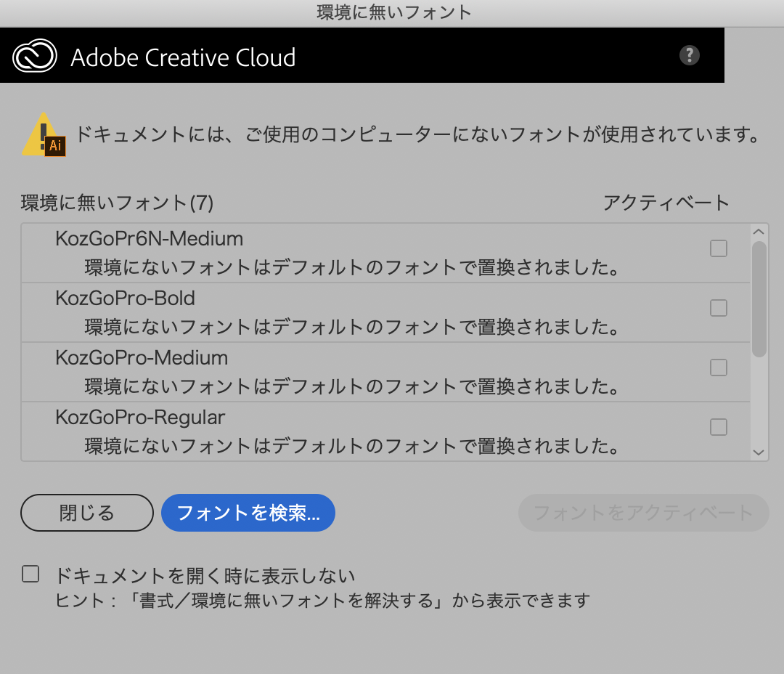Click the Adobe Creative Cloud logo
The width and height of the screenshot is (784, 674).
pos(35,55)
